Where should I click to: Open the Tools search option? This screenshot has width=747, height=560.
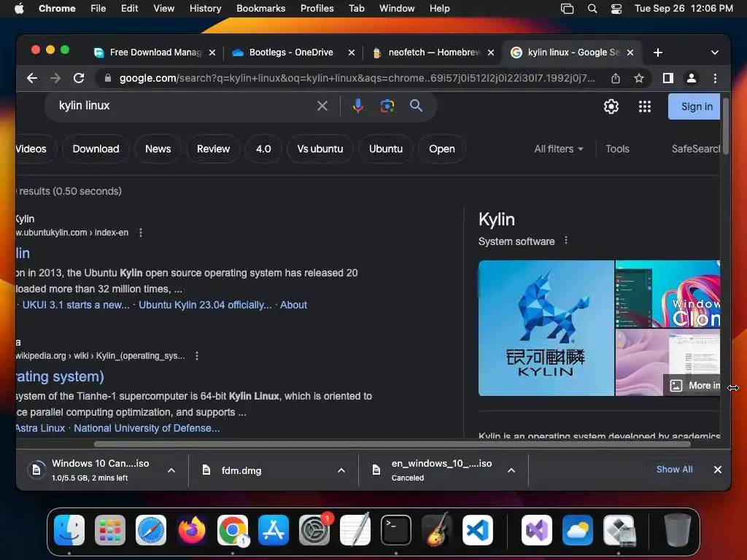pyautogui.click(x=617, y=149)
